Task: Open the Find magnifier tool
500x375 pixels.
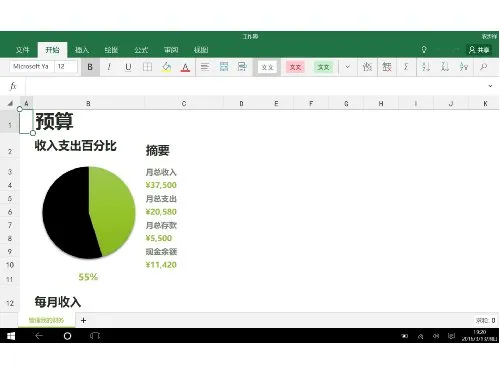Action: coord(483,67)
